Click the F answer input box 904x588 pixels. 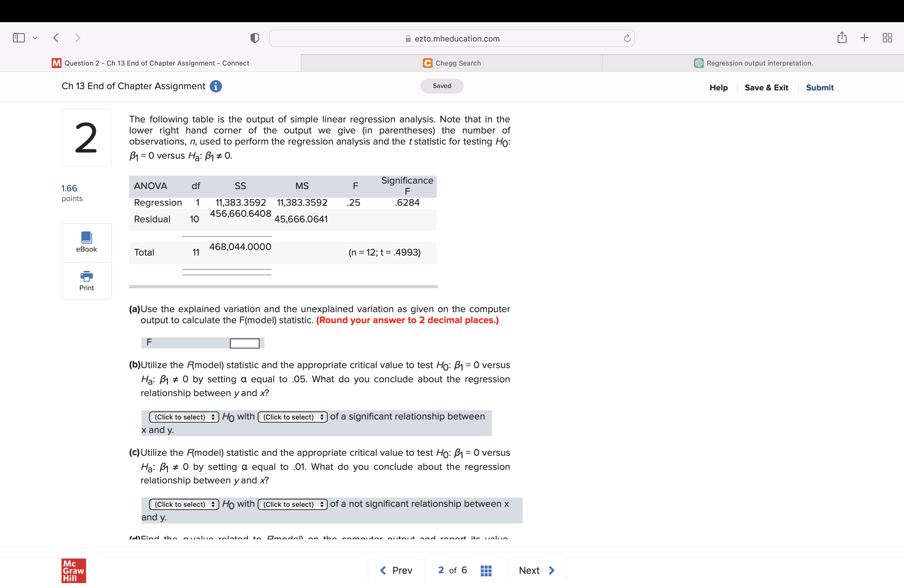(244, 343)
